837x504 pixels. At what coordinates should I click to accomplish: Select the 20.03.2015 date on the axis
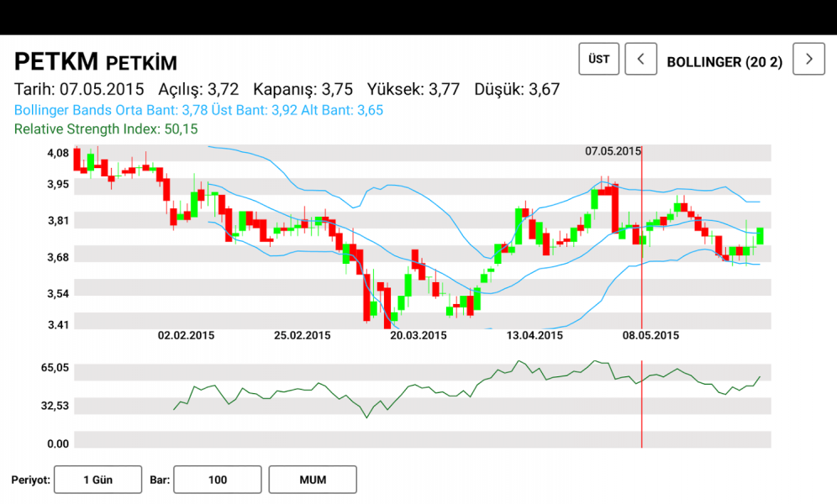tap(418, 335)
